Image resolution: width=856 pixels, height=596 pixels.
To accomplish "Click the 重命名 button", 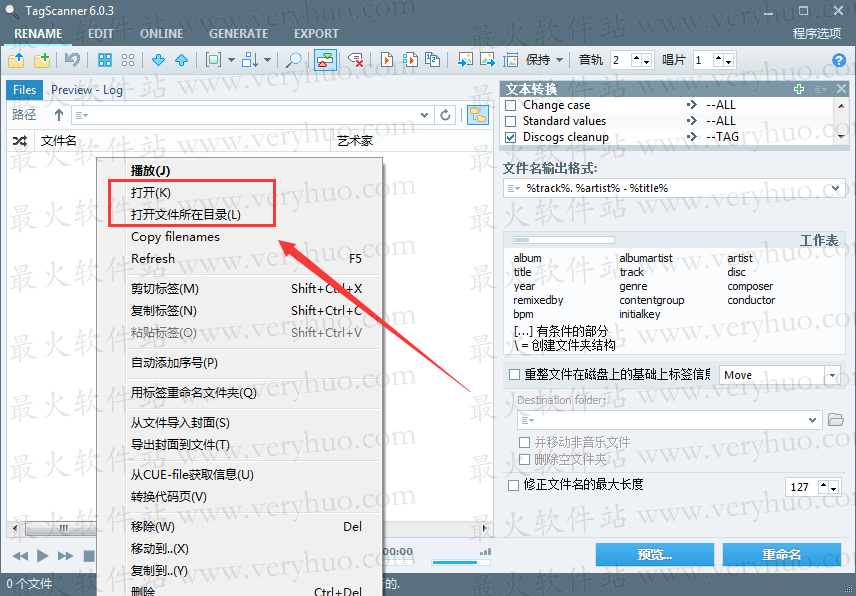I will [x=782, y=555].
